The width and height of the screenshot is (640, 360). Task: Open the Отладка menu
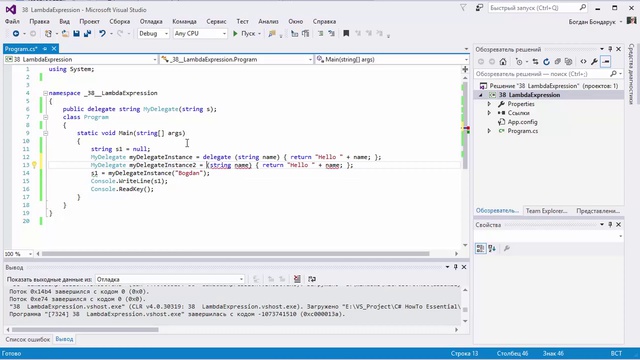(151, 21)
